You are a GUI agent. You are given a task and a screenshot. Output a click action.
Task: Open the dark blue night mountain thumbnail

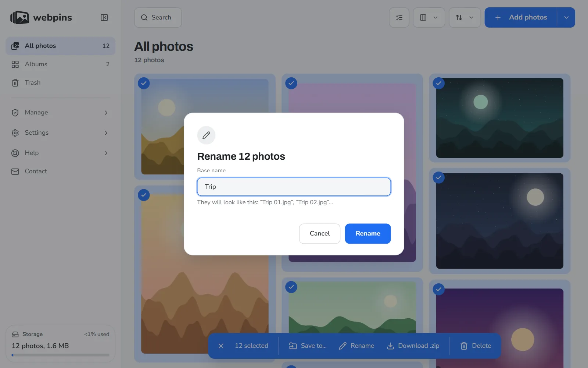(x=499, y=221)
